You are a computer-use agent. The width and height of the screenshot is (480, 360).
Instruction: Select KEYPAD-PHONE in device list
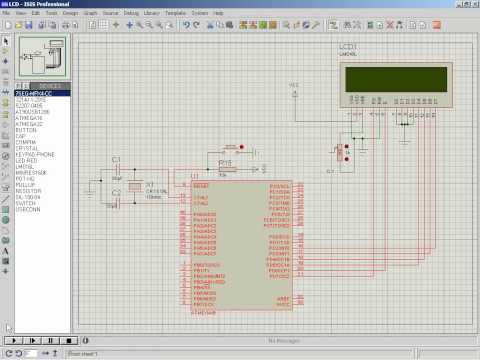point(43,154)
